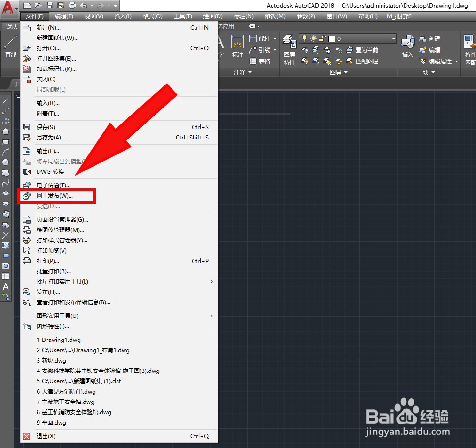Expand the 图形实用工具(U) submenu
This screenshot has height=448, width=476.
pos(119,316)
